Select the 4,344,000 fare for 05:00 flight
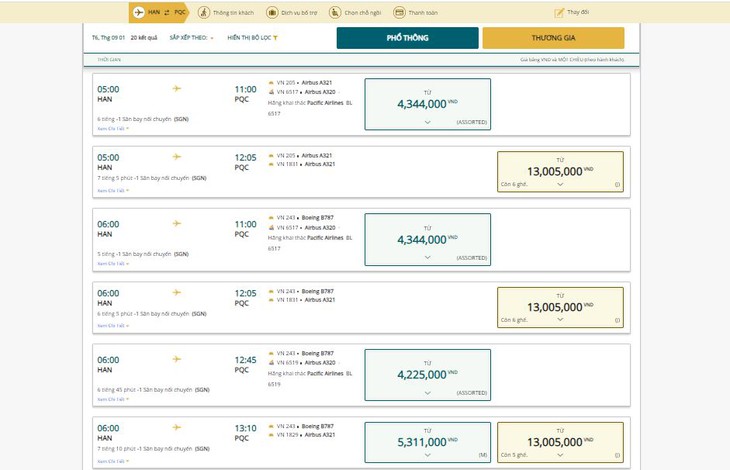The height and width of the screenshot is (470, 730). [x=427, y=104]
